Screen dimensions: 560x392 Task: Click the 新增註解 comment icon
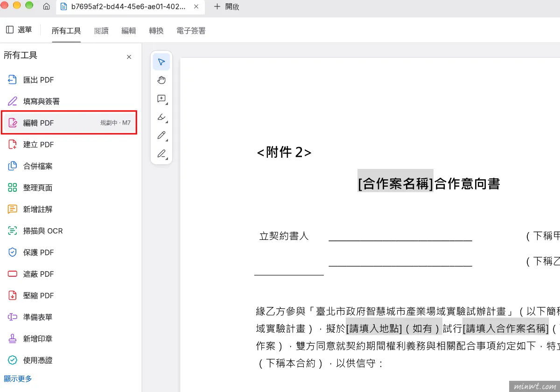[x=13, y=209]
